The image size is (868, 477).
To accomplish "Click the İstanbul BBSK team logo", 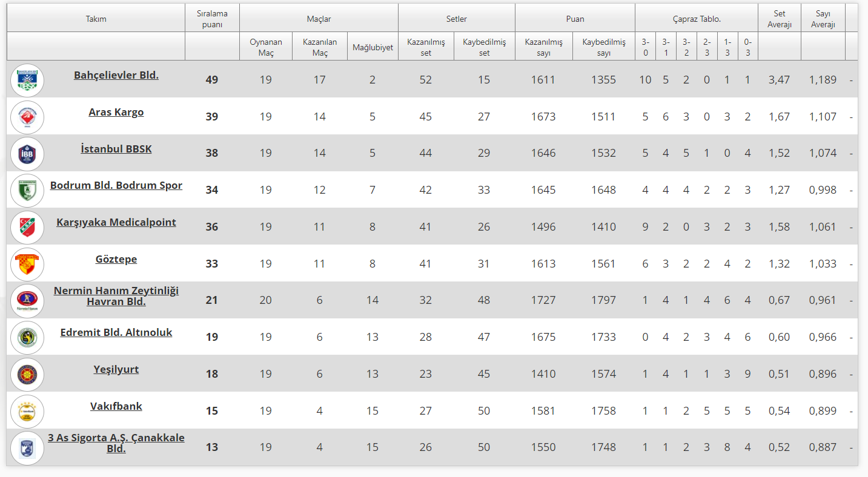I will [x=27, y=154].
